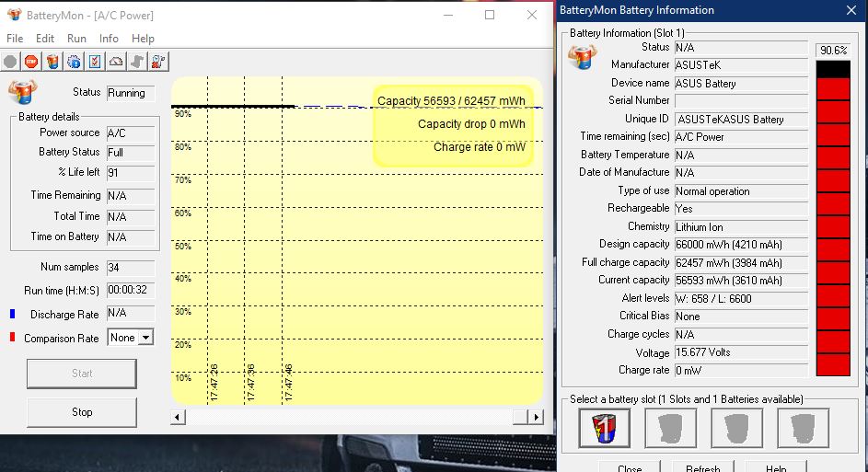This screenshot has height=472, width=868.
Task: Click the Device name field ASUS Battery
Action: [x=741, y=84]
